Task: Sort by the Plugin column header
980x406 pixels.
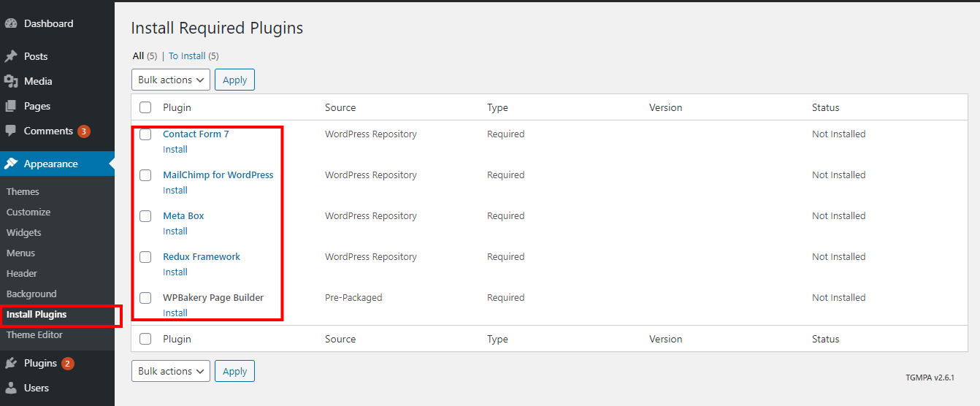Action: tap(177, 107)
